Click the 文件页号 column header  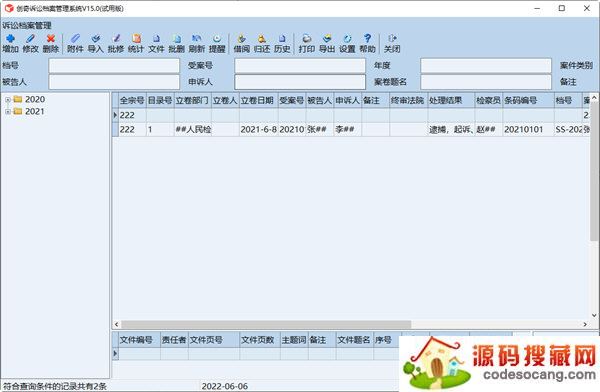pos(214,340)
